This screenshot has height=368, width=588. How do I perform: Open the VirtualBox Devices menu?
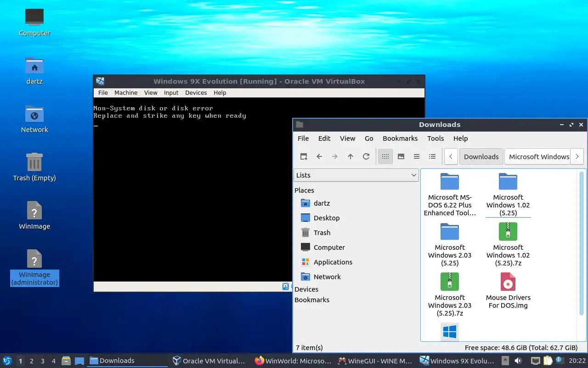[196, 92]
